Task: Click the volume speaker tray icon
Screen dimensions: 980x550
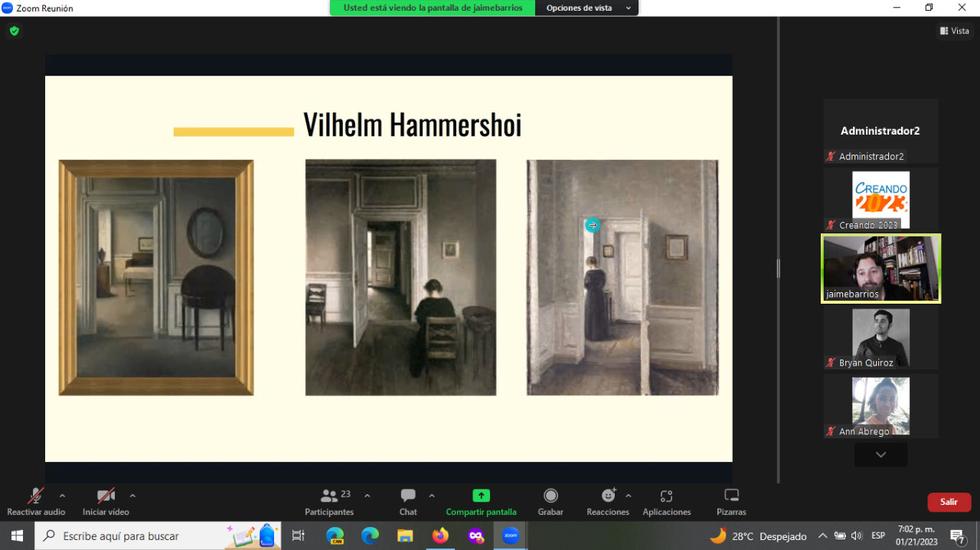Action: pyautogui.click(x=857, y=535)
